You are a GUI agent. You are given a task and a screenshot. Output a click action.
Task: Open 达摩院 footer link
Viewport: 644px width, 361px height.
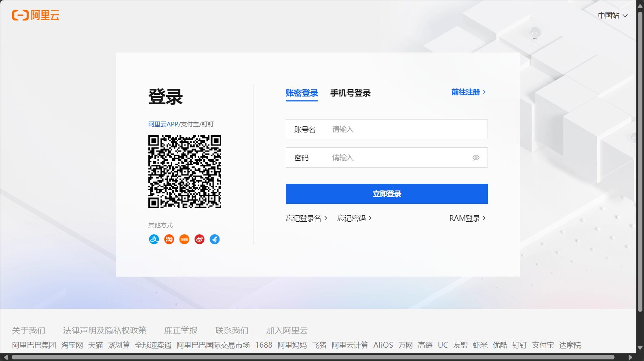[570, 345]
